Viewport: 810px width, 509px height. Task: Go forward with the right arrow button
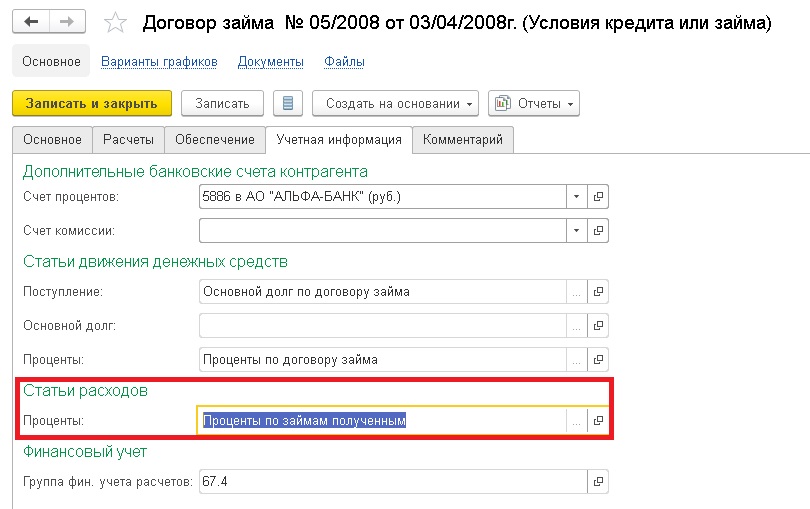(67, 22)
